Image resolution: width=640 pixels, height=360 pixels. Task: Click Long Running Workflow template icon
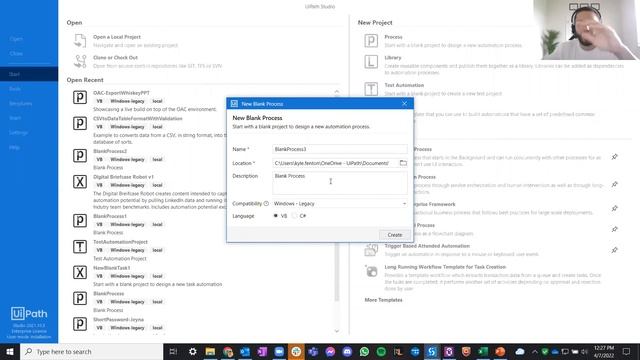click(x=371, y=271)
